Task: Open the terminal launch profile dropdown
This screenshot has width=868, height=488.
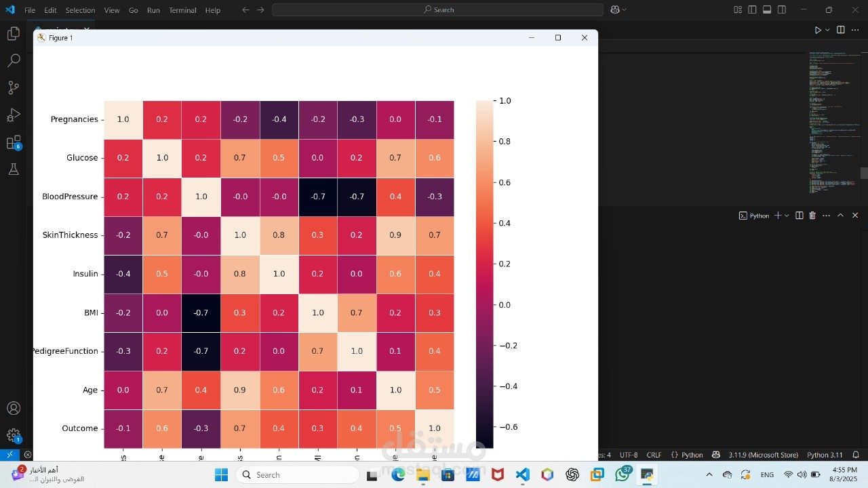Action: pyautogui.click(x=787, y=216)
